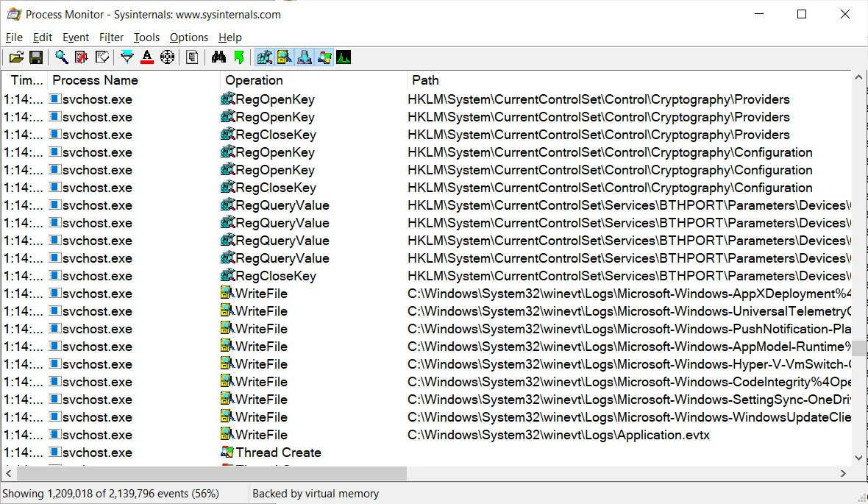The height and width of the screenshot is (504, 868).
Task: Toggle the Autoscroll toolbar icon
Action: point(82,57)
